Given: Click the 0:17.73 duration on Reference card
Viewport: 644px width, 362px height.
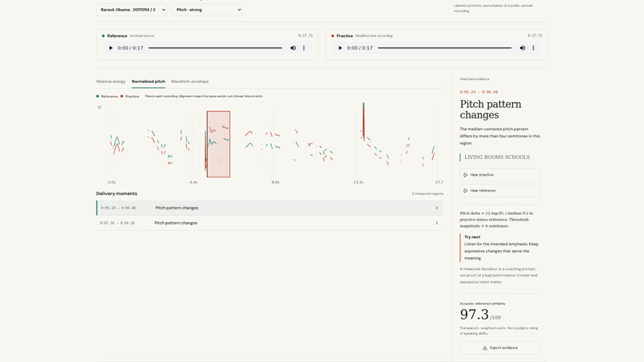Looking at the screenshot, I should (x=305, y=36).
